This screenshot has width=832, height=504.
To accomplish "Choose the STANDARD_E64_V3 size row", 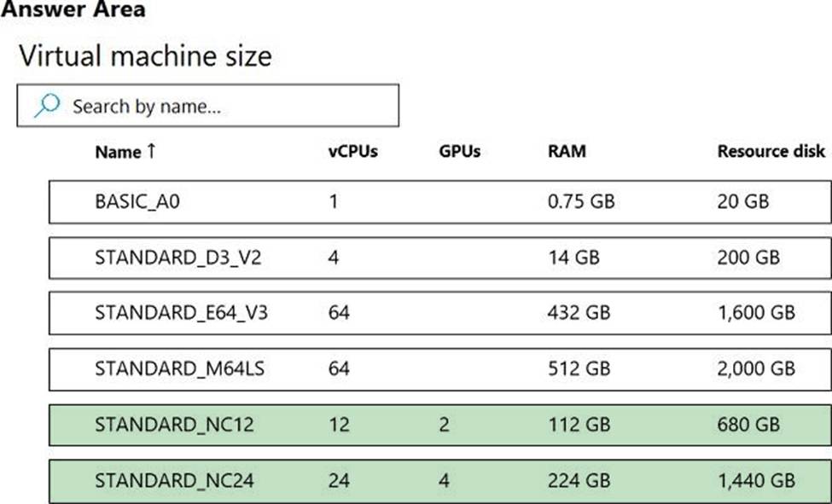I will click(439, 313).
